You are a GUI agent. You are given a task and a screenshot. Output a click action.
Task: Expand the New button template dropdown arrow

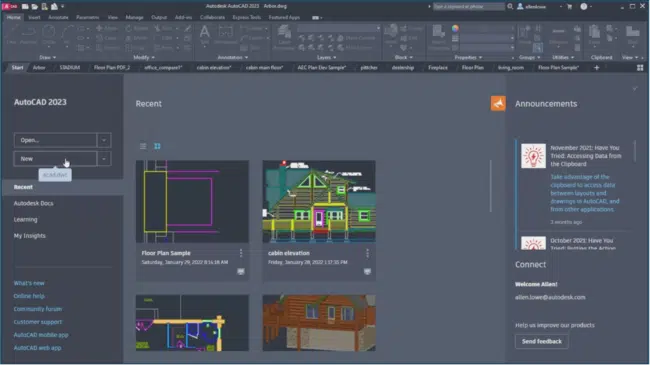point(104,158)
